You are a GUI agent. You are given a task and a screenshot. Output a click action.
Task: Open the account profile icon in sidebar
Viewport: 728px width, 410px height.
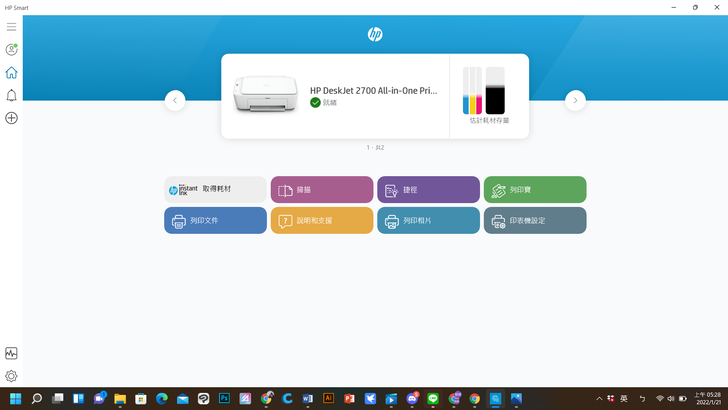(12, 49)
